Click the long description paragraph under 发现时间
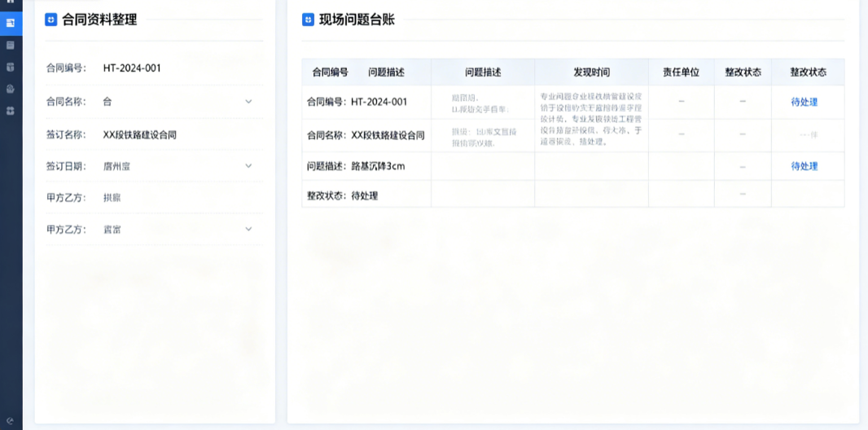 [591, 118]
